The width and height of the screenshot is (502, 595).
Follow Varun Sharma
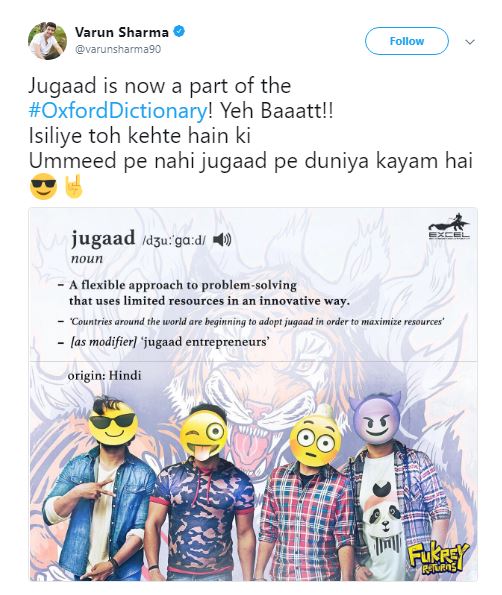(407, 41)
